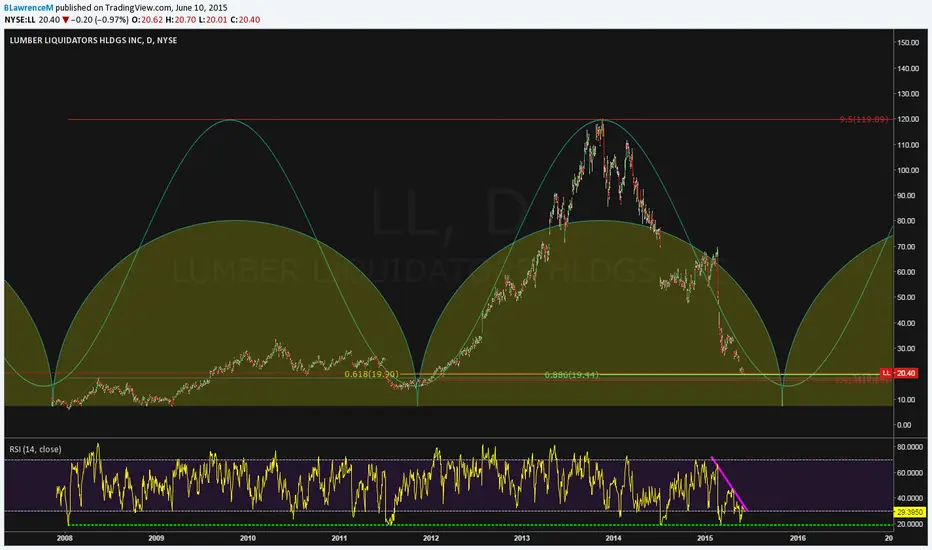Select the close value C:20.40

[x=245, y=20]
